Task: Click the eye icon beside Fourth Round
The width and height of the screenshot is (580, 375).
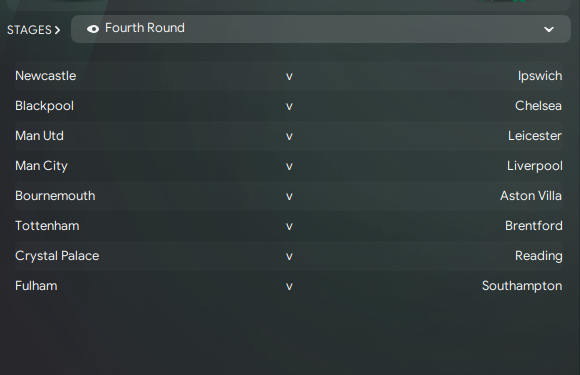Action: [93, 29]
